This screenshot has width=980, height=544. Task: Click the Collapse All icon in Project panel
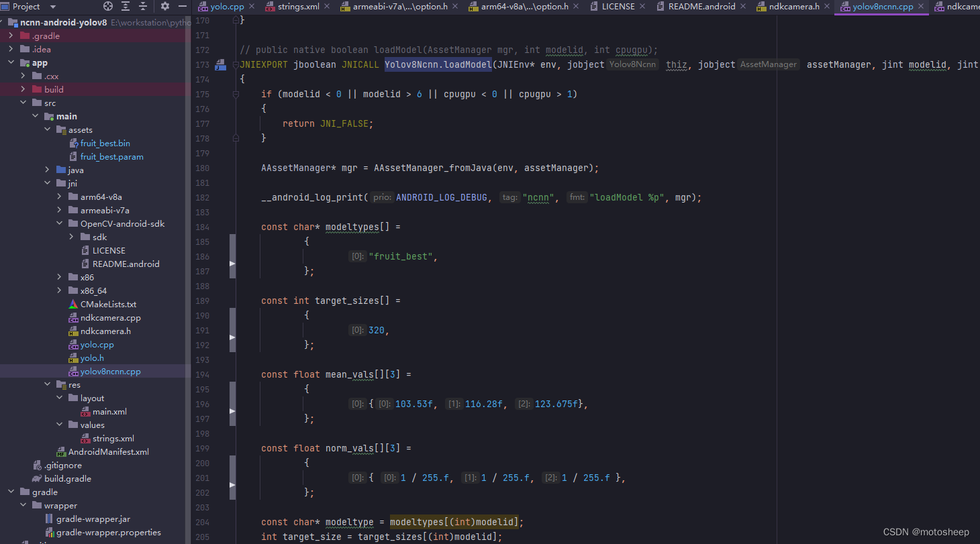click(x=143, y=6)
